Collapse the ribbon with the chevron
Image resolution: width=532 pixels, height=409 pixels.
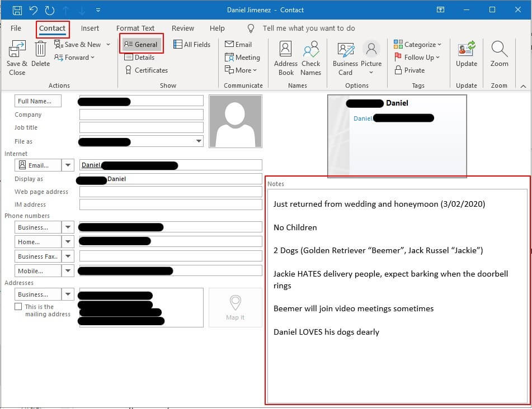pos(523,86)
